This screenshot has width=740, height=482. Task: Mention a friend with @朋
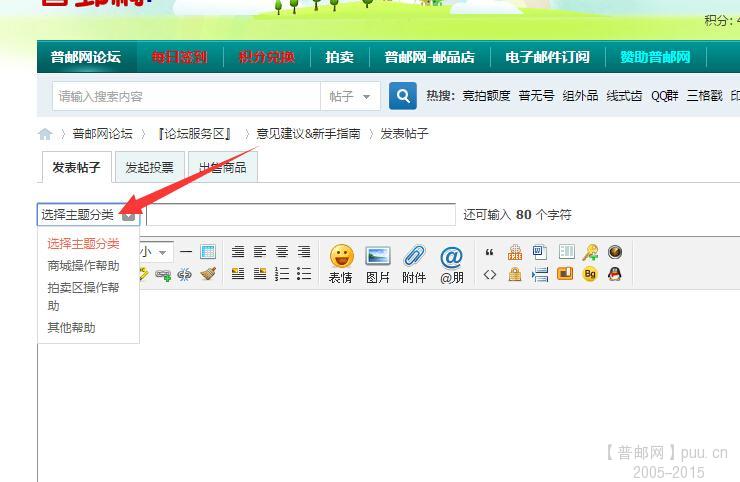point(451,264)
